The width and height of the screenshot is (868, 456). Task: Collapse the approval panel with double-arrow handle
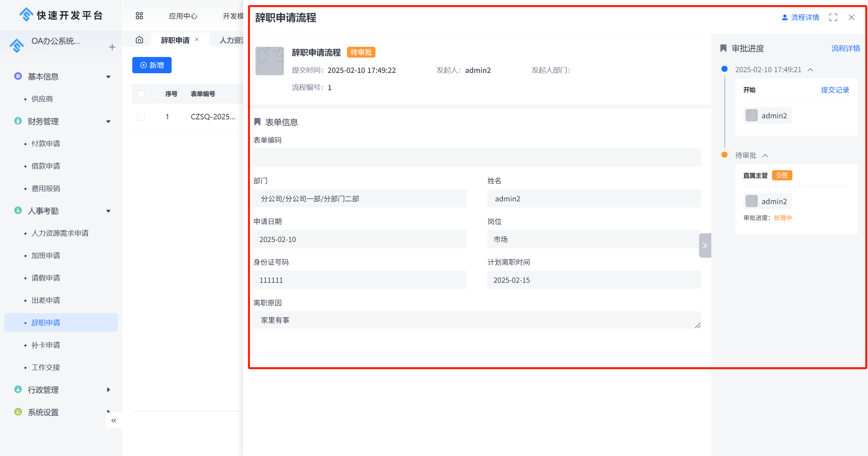point(705,245)
